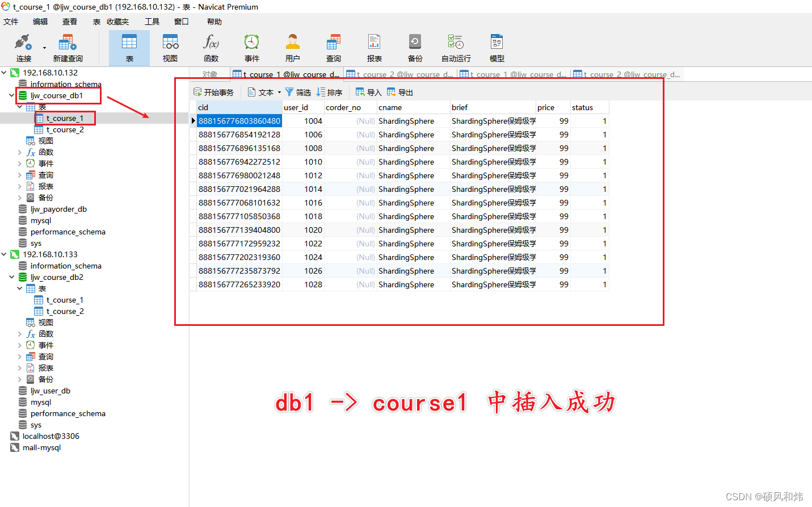Switch to the active t_course_1 @ljw_course_d... tab
The height and width of the screenshot is (507, 812).
coord(287,74)
